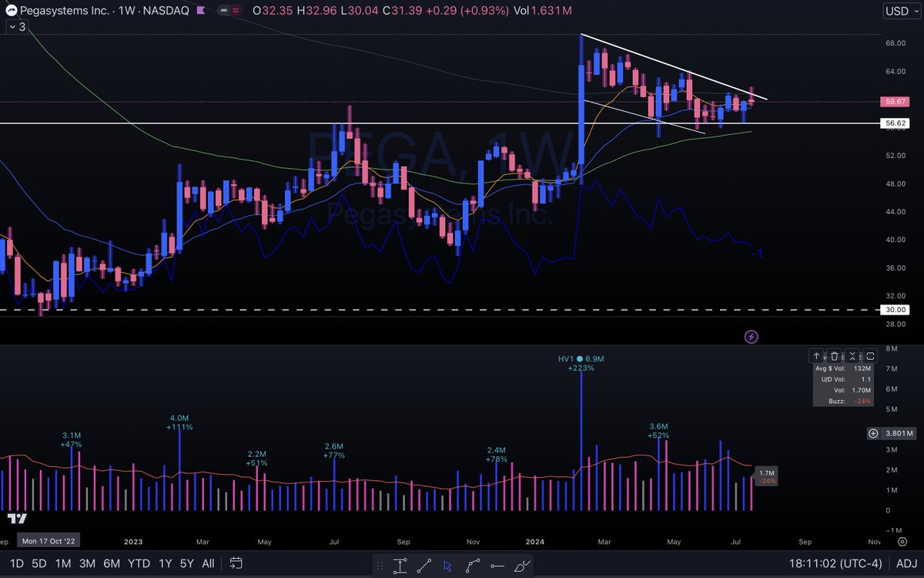
Task: Grab the drawing toolbar drag handle
Action: [381, 566]
